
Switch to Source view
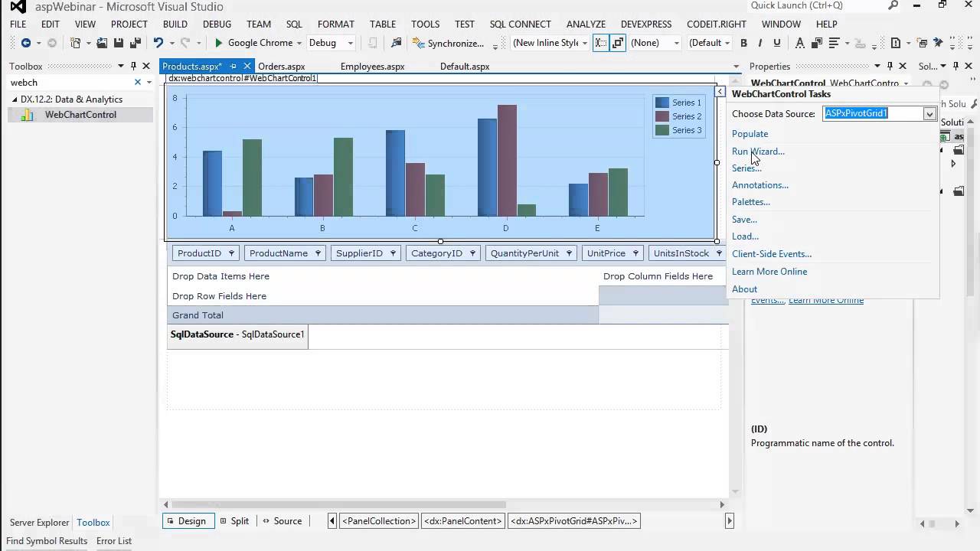click(282, 521)
